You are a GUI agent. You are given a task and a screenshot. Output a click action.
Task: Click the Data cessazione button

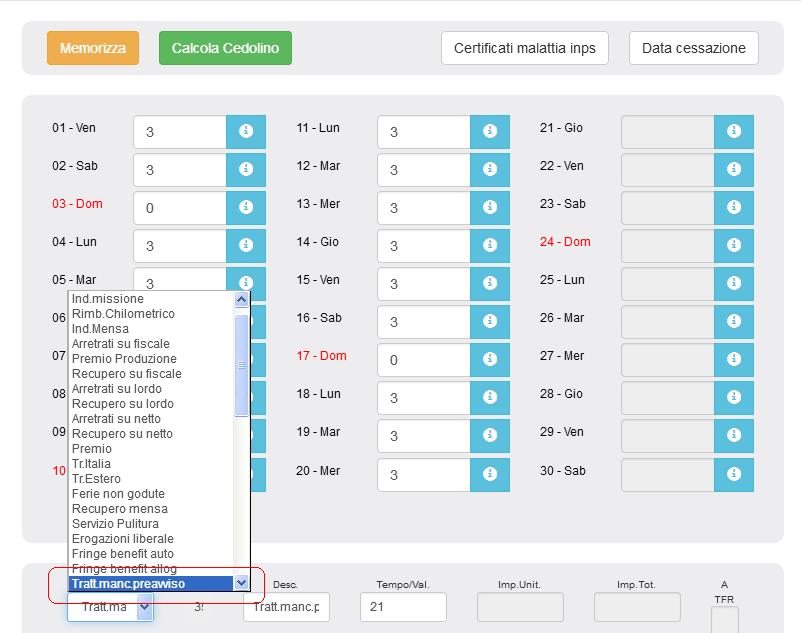pos(693,48)
